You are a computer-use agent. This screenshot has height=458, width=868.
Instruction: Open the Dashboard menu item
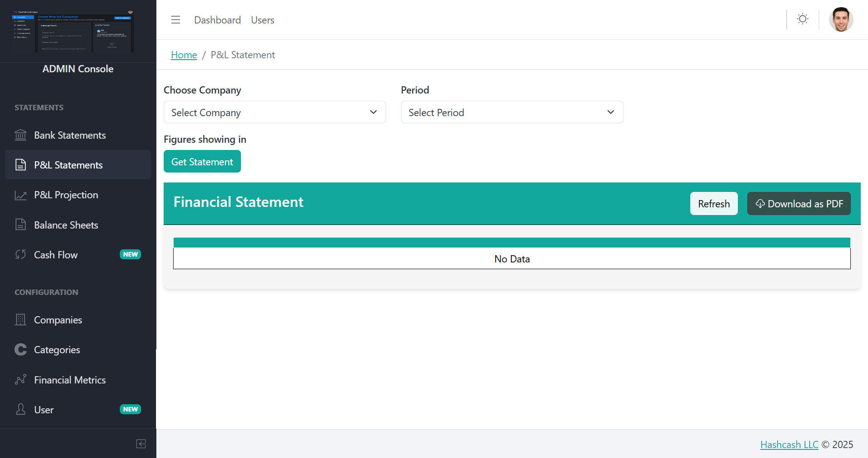pos(217,20)
